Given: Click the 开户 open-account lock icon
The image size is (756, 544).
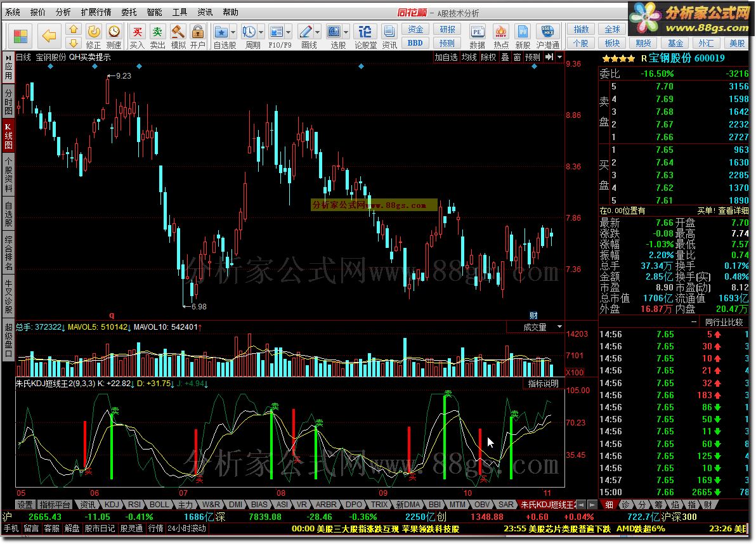Looking at the screenshot, I should pos(198,37).
